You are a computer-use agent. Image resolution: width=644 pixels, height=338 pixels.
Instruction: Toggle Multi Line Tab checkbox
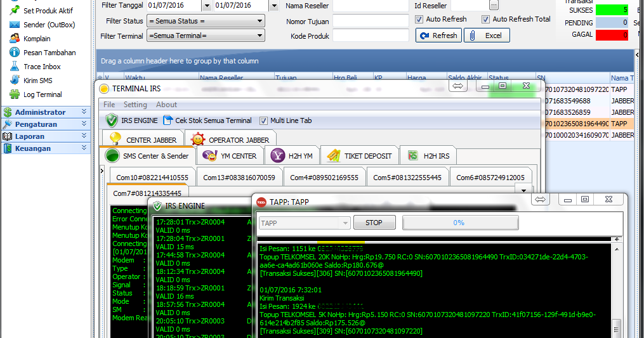[x=263, y=120]
